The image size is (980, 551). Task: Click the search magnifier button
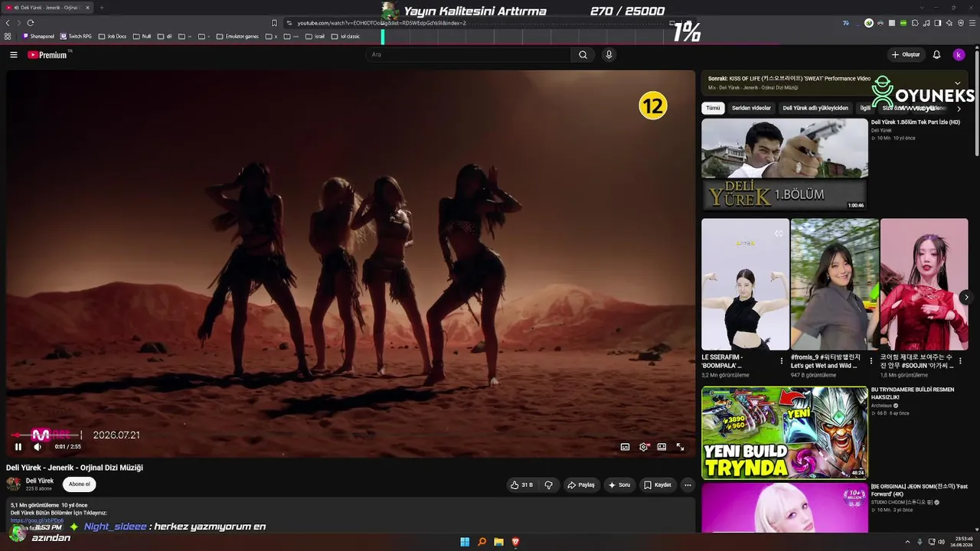pos(583,55)
